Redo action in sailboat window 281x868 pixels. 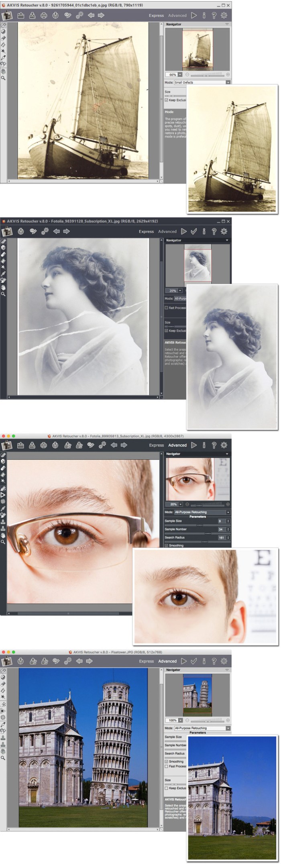tap(101, 15)
